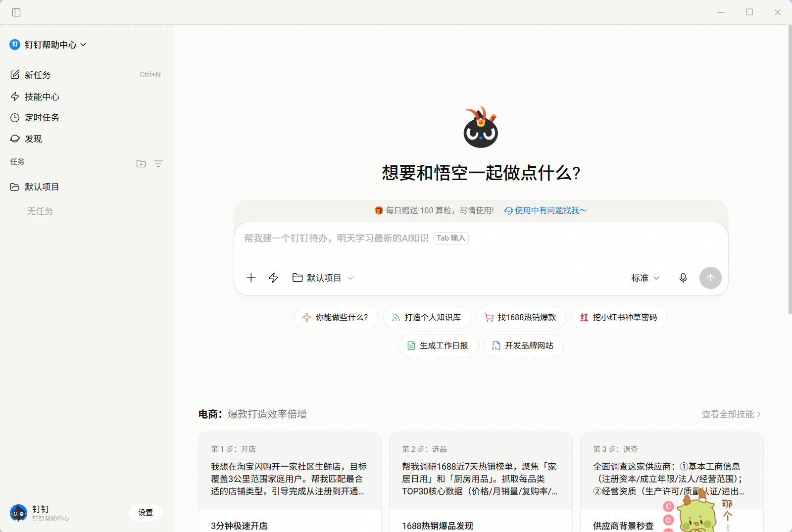Image resolution: width=792 pixels, height=532 pixels.
Task: Open the 查看全部技能 link
Action: coord(731,414)
